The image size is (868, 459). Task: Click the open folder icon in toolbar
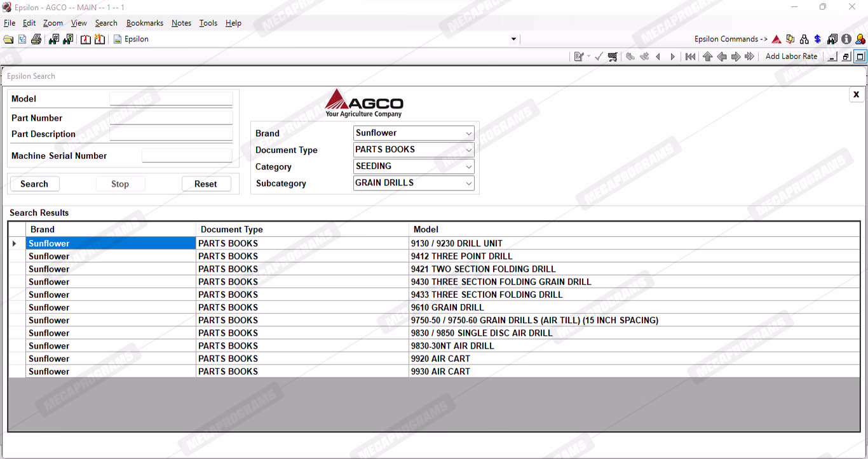tap(8, 39)
